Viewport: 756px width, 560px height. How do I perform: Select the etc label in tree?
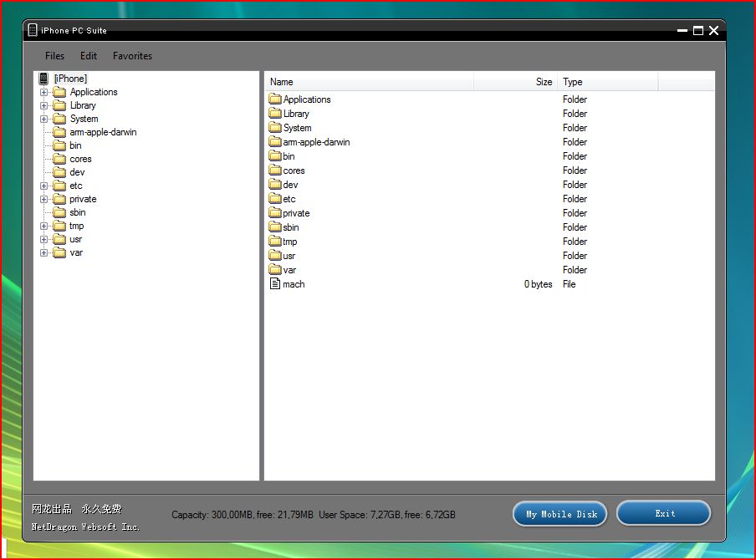pos(76,186)
